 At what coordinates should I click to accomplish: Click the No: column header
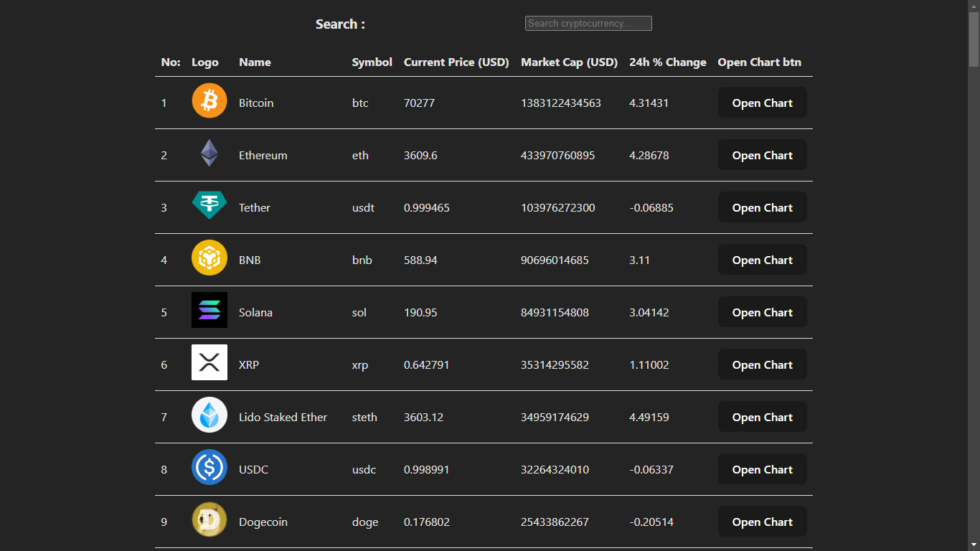(x=171, y=62)
